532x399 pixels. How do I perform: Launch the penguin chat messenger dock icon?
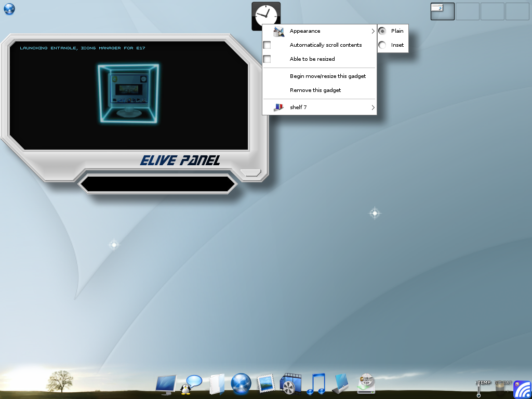tap(191, 385)
